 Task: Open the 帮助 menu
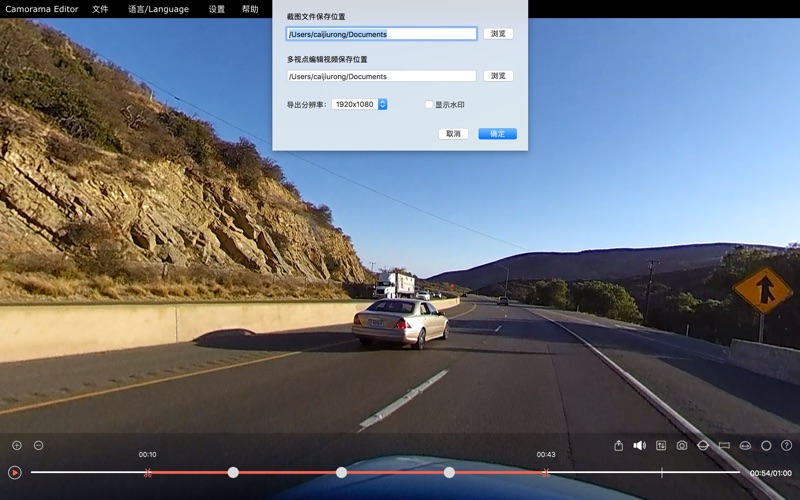(x=250, y=9)
